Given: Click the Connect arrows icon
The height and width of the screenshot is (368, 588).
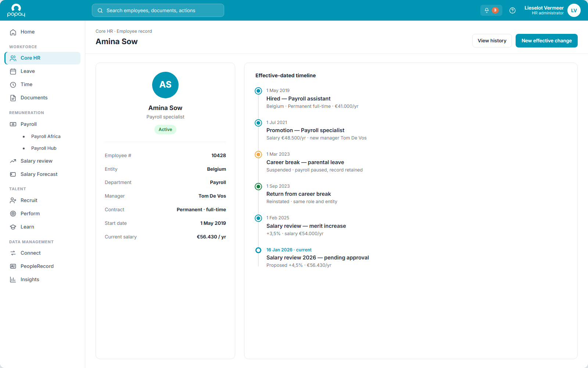Looking at the screenshot, I should click(x=13, y=253).
